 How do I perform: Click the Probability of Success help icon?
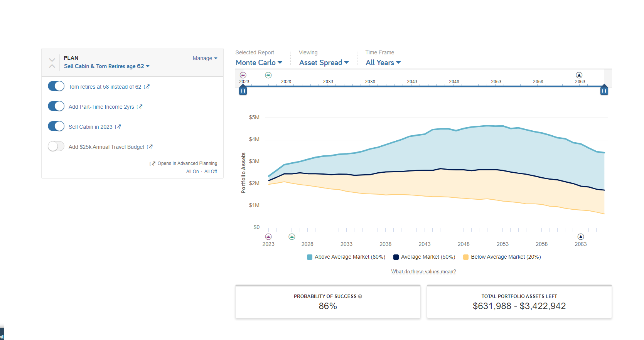(x=360, y=296)
